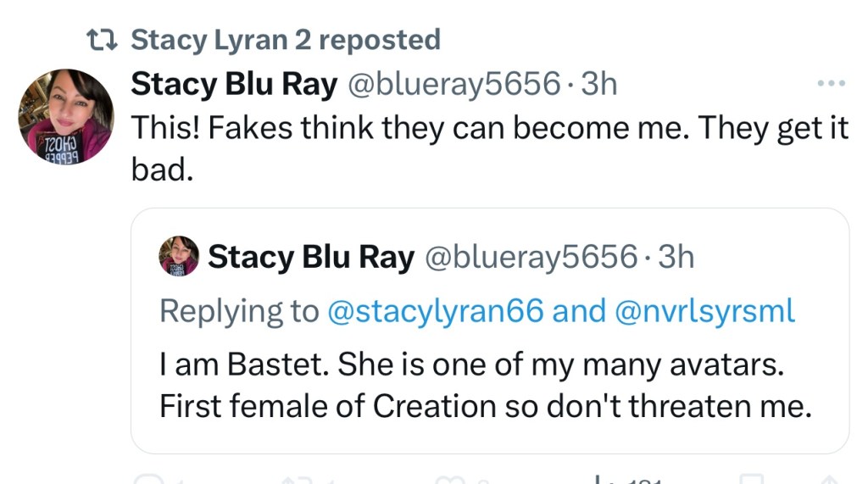The height and width of the screenshot is (484, 868).
Task: Click the quoted tweet's "3h" timestamp
Action: pyautogui.click(x=676, y=257)
